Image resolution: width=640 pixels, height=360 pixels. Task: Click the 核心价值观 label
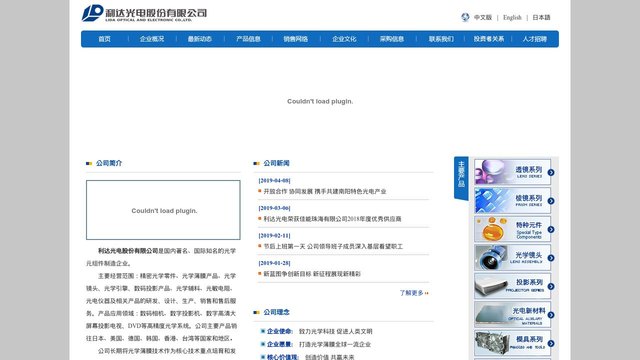tap(282, 357)
